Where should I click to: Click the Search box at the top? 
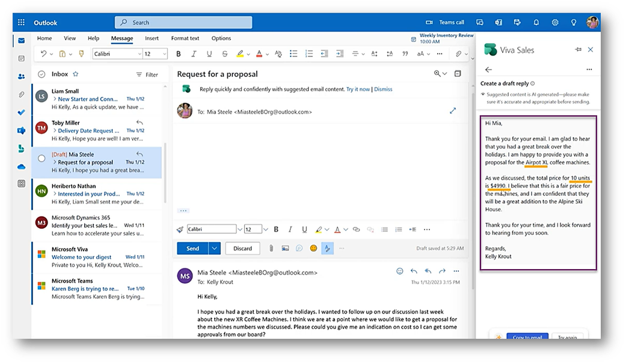183,22
